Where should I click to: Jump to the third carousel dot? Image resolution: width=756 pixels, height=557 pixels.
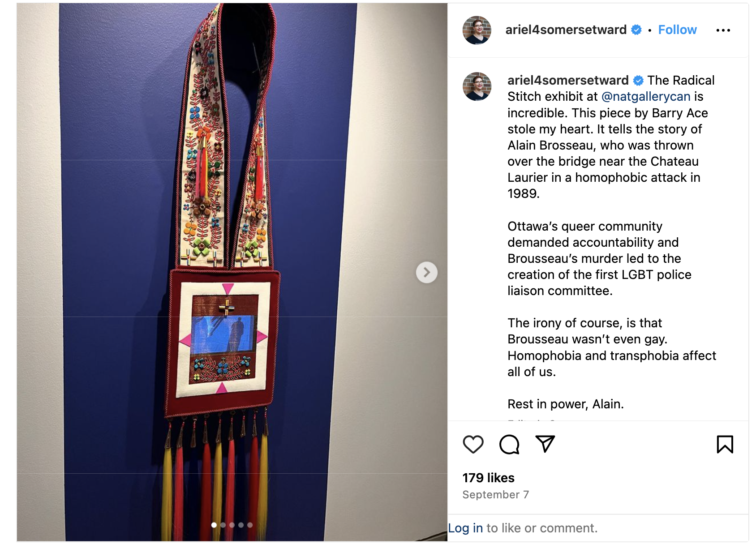[x=232, y=525]
